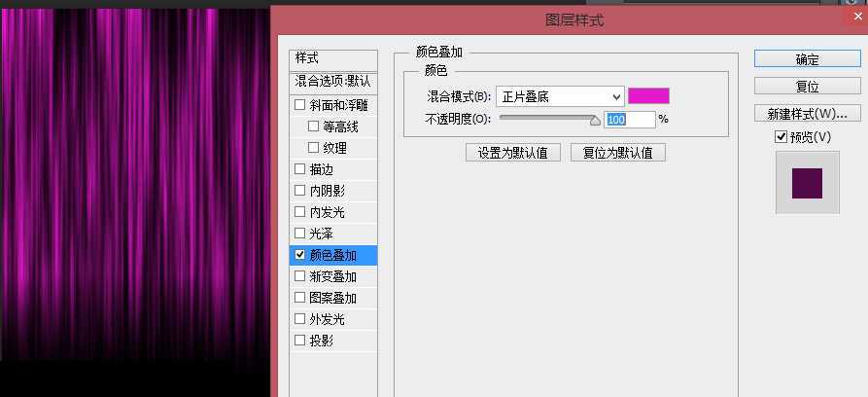The width and height of the screenshot is (868, 397).
Task: Select the 样式 header item
Action: point(332,59)
